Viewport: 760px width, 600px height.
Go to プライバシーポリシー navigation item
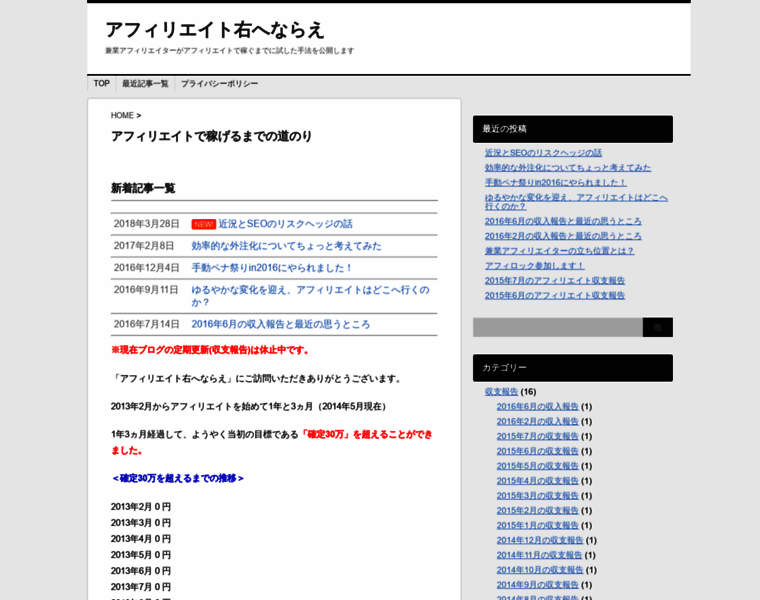coord(219,84)
